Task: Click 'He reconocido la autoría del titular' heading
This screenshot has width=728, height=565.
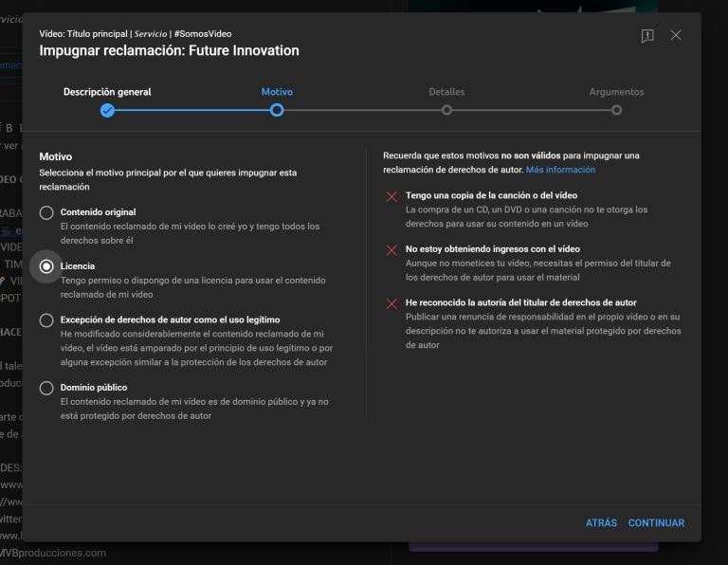Action: coord(521,302)
